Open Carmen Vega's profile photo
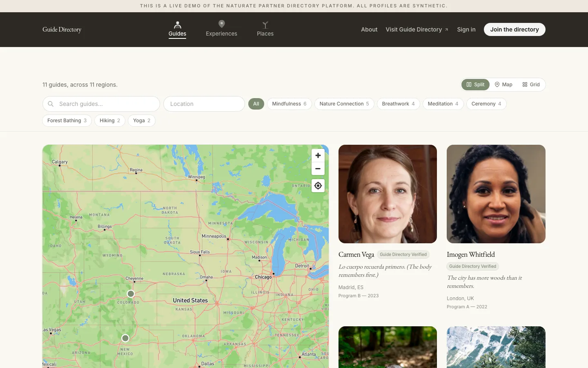The image size is (588, 368). [388, 194]
